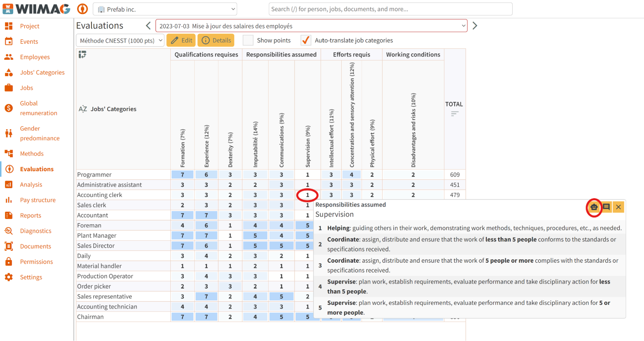The height and width of the screenshot is (341, 644).
Task: Click the global search field
Action: click(390, 9)
